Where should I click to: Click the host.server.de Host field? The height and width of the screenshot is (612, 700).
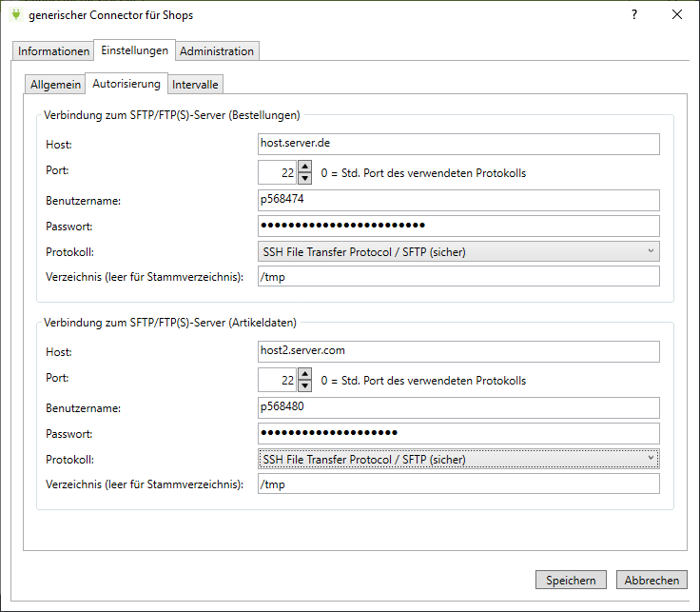[x=459, y=144]
